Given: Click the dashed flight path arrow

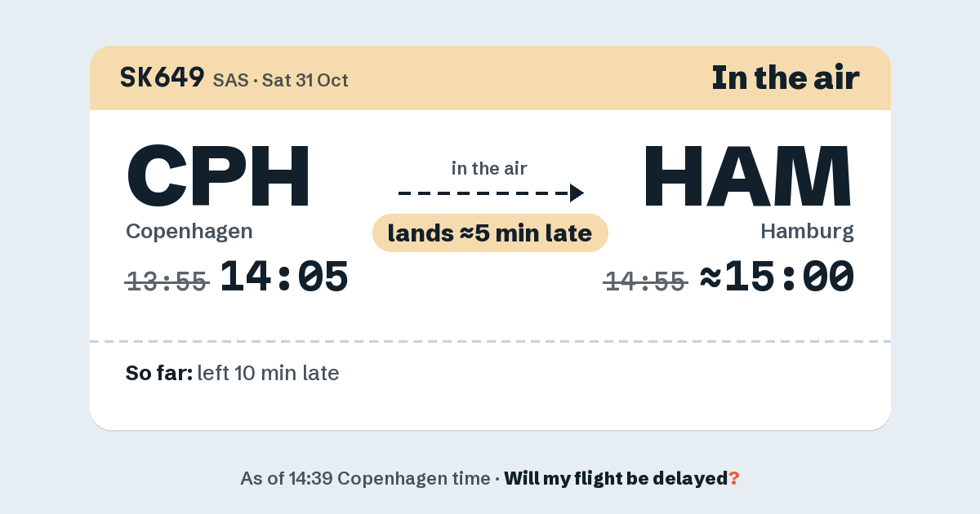Looking at the screenshot, I should tap(491, 193).
